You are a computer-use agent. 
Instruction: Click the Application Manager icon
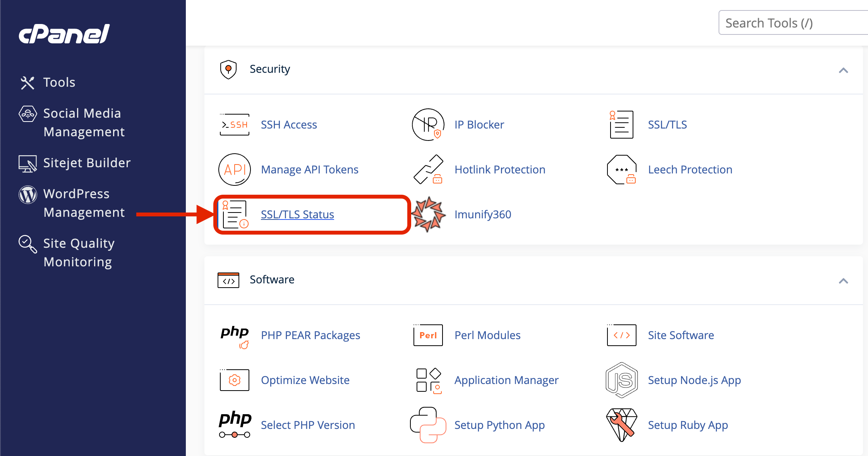(x=429, y=381)
